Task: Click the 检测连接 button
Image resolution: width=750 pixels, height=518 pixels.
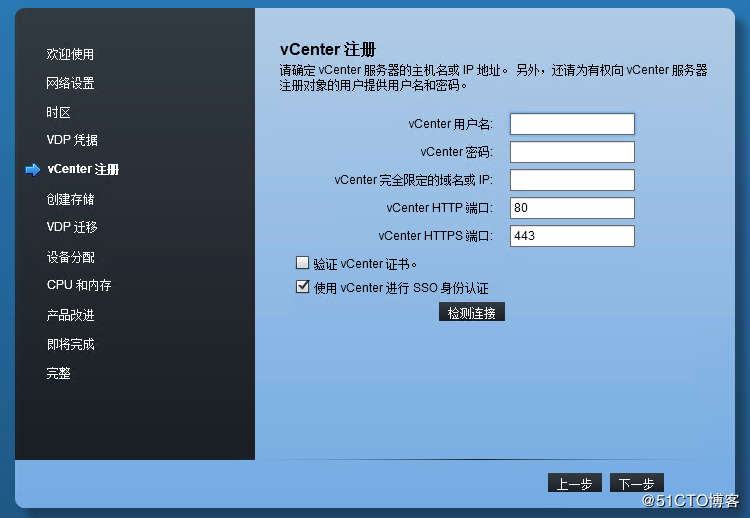Action: [x=472, y=312]
